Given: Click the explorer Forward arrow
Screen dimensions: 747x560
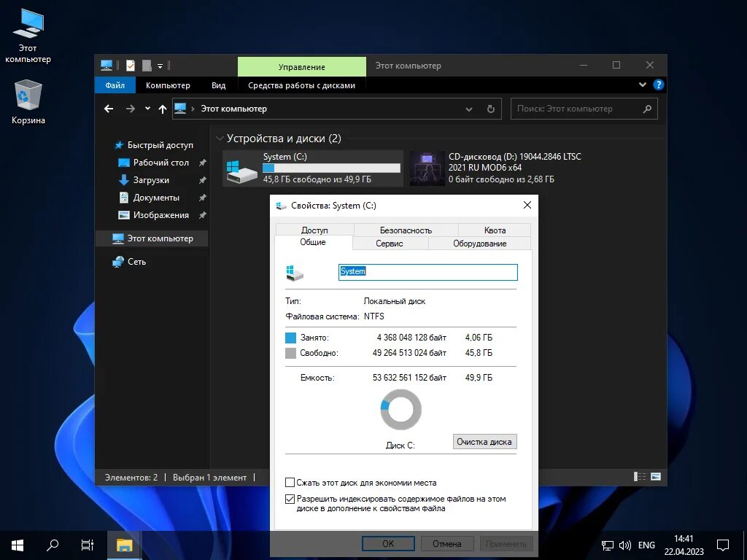Looking at the screenshot, I should coord(130,109).
